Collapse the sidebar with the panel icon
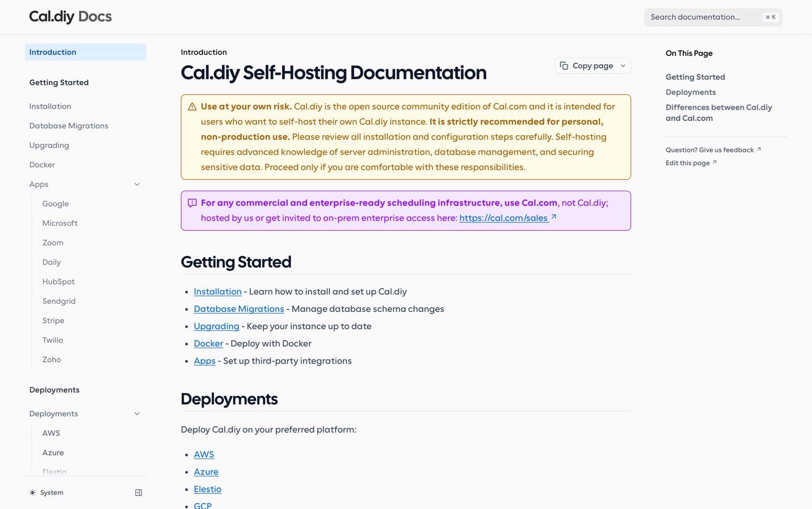812x509 pixels. 139,493
